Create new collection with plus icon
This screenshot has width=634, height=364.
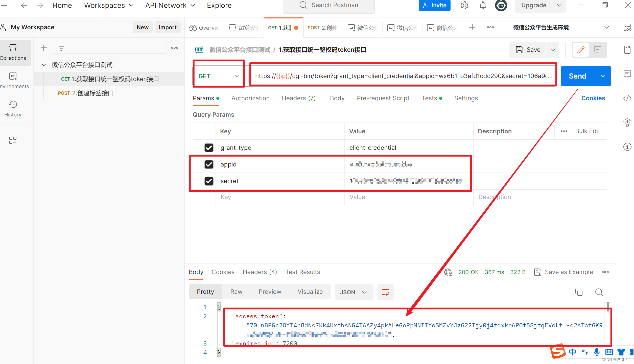44,48
